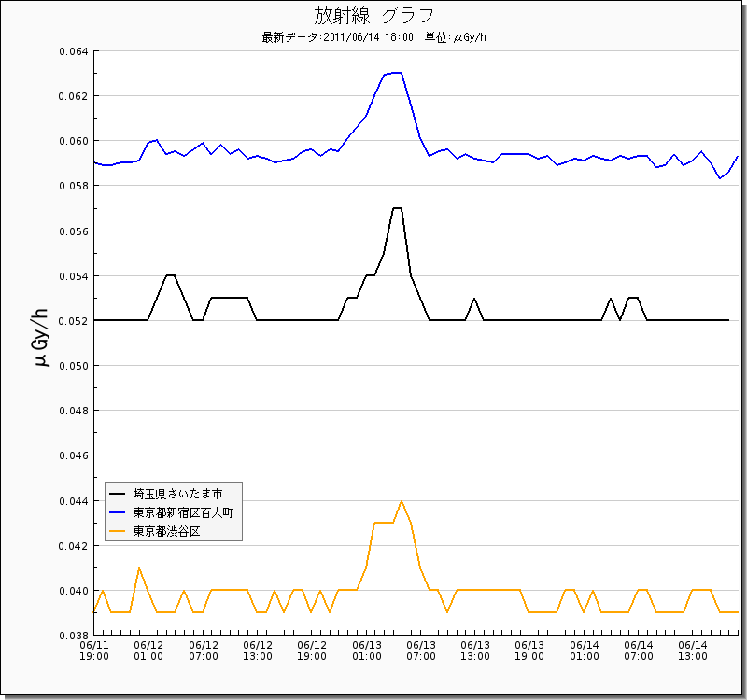Viewport: 747px width, 700px height.
Task: Select the 06/14 13:00 x-axis label
Action: point(693,651)
